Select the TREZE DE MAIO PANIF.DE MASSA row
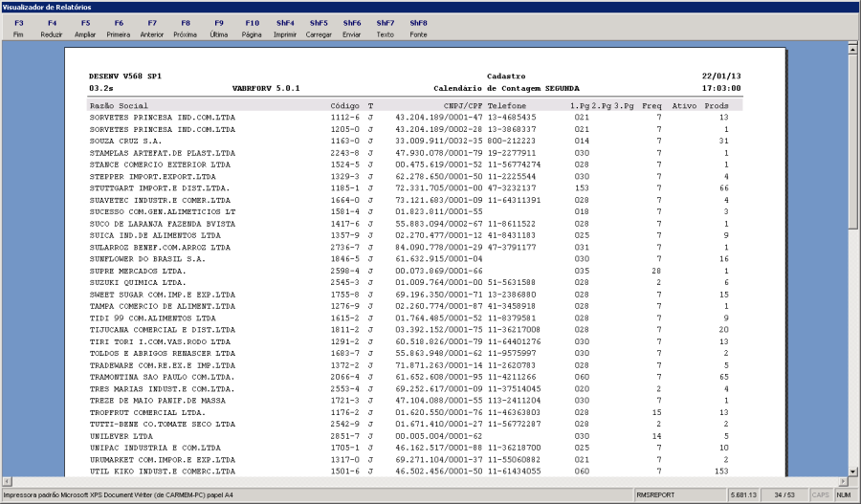The height and width of the screenshot is (504, 861). click(409, 401)
